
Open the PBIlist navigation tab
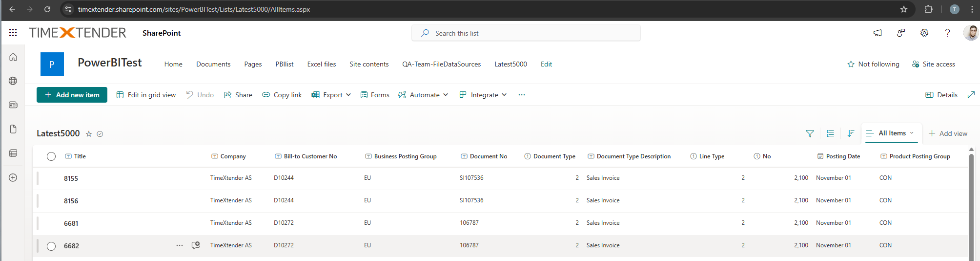[285, 64]
